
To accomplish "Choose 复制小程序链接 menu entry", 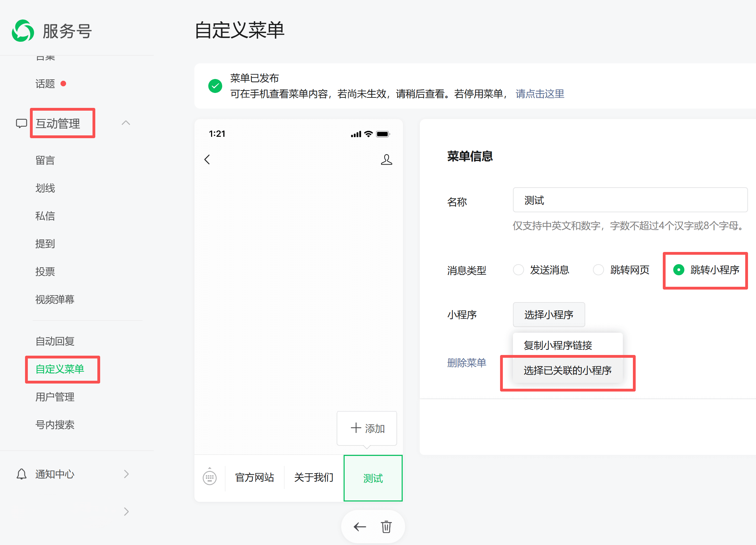I will 558,345.
